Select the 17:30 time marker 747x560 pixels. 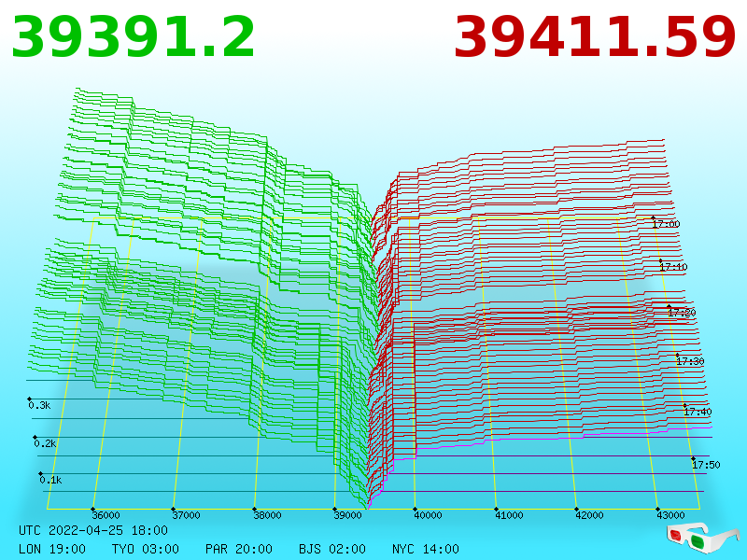(690, 361)
